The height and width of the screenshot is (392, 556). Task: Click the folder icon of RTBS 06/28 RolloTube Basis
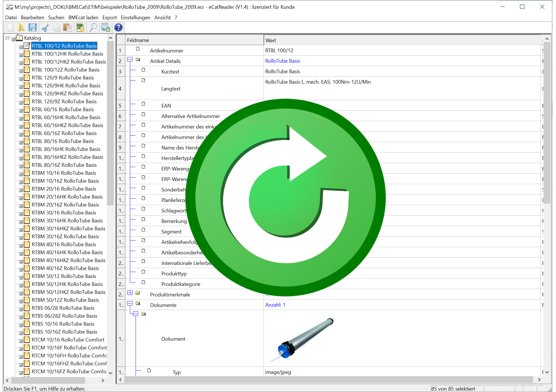tap(27, 308)
